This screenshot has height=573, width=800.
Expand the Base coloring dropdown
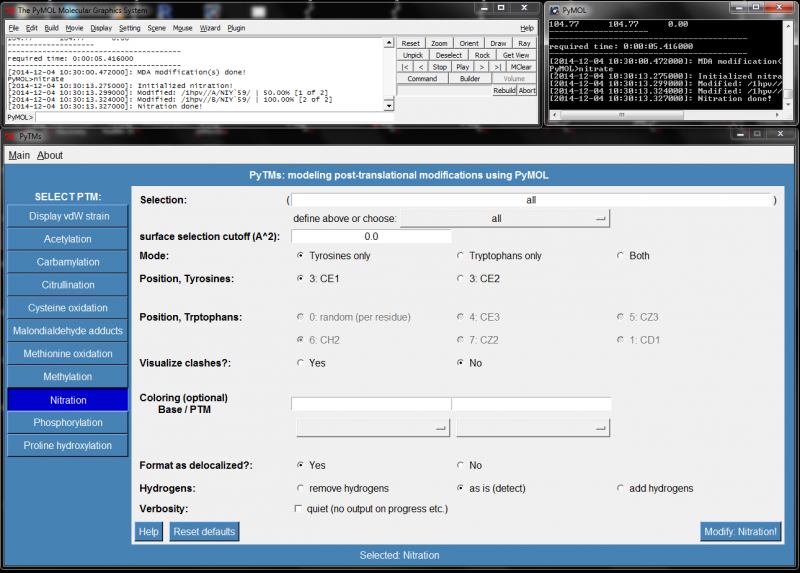point(371,428)
